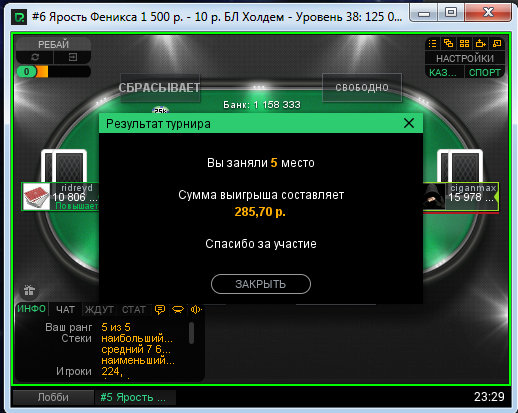
Task: Toggle the sound speaker icon
Action: click(196, 310)
